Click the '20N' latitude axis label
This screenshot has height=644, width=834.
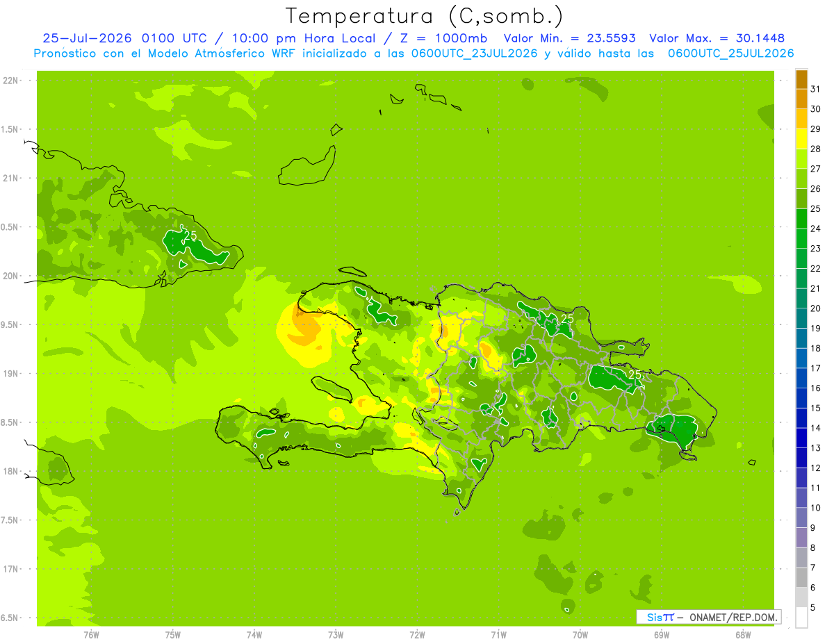tap(10, 276)
